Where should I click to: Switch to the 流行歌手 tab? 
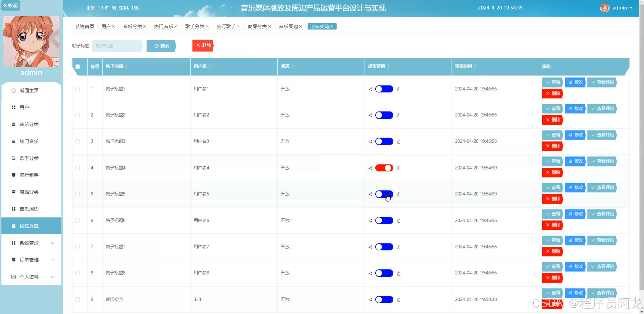click(x=226, y=26)
